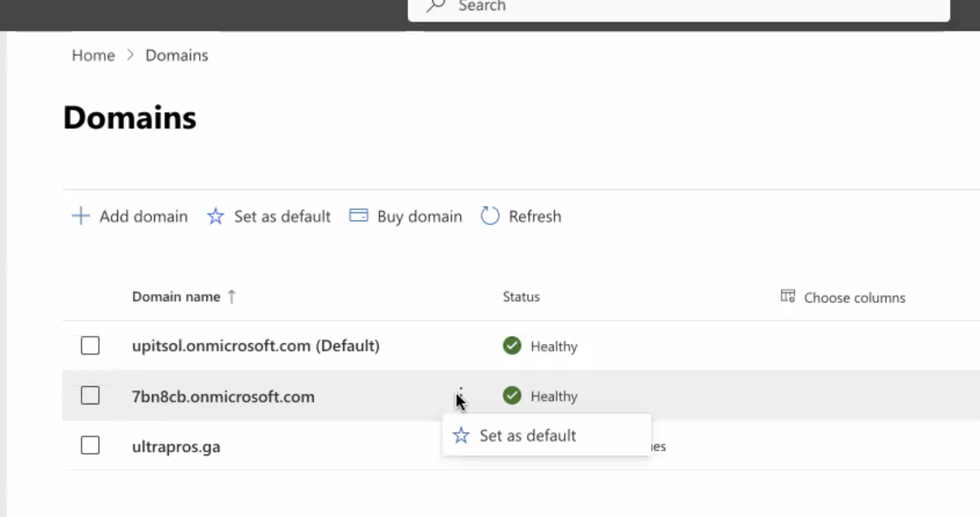Click the green Healthy checkmark beside upitsol.onmicrosoft.com
The width and height of the screenshot is (980, 517).
(512, 346)
